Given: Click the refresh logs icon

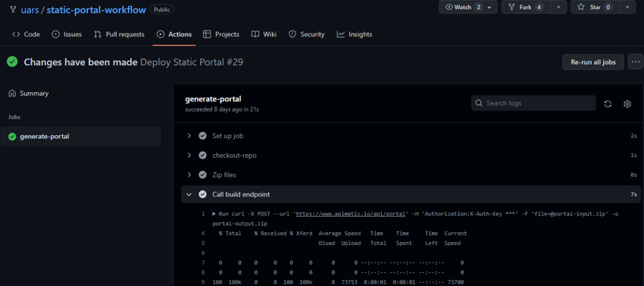Looking at the screenshot, I should point(608,104).
